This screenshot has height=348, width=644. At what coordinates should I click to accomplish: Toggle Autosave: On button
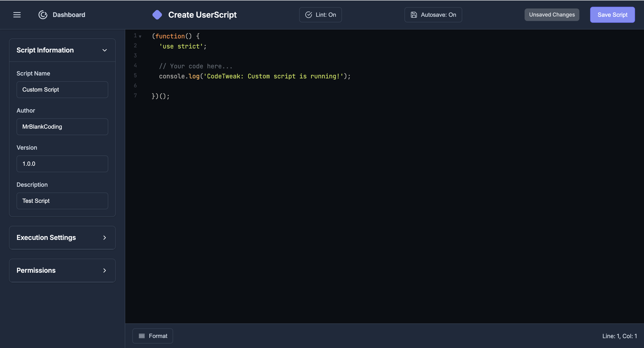click(x=433, y=15)
